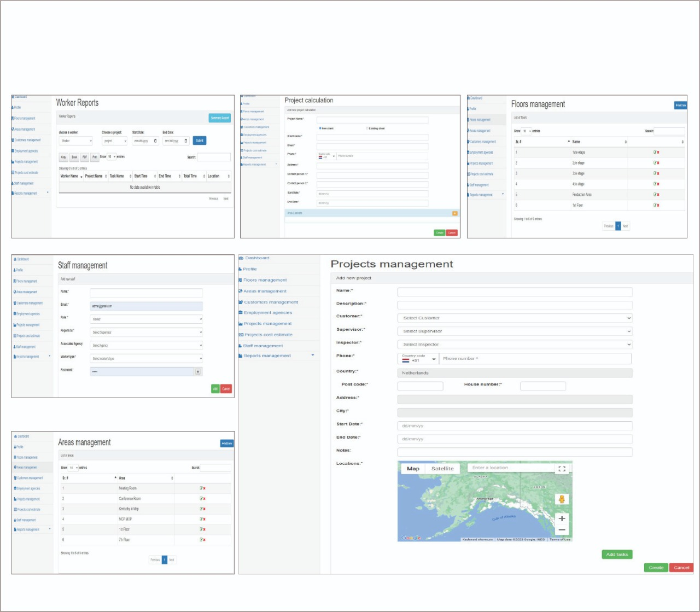Click edit icon for Production Area floor

click(x=655, y=195)
